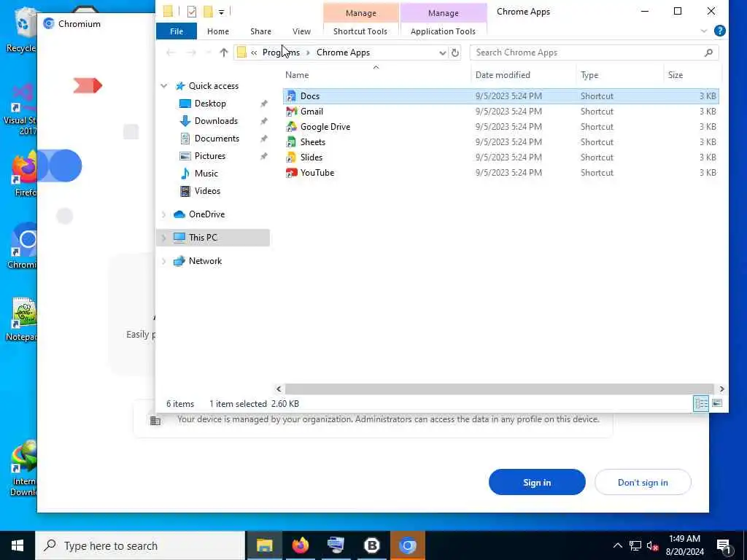
Task: Select Documents in Quick access
Action: coord(217,139)
